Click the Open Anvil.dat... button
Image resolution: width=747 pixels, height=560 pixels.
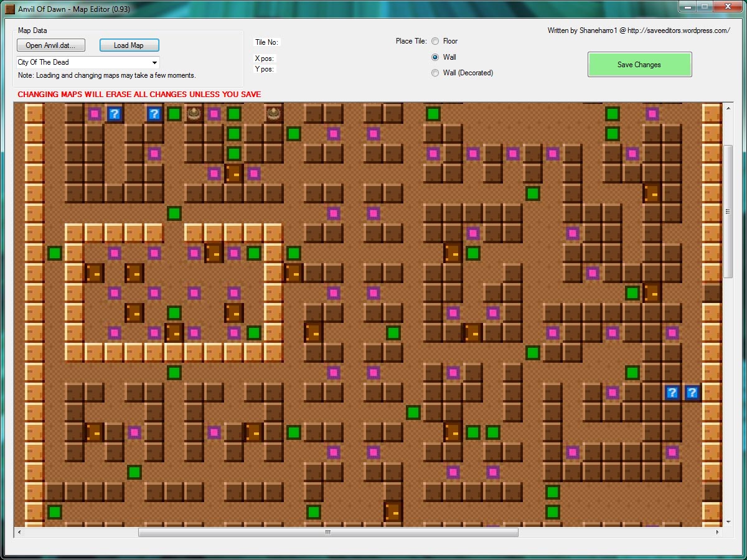pyautogui.click(x=51, y=45)
